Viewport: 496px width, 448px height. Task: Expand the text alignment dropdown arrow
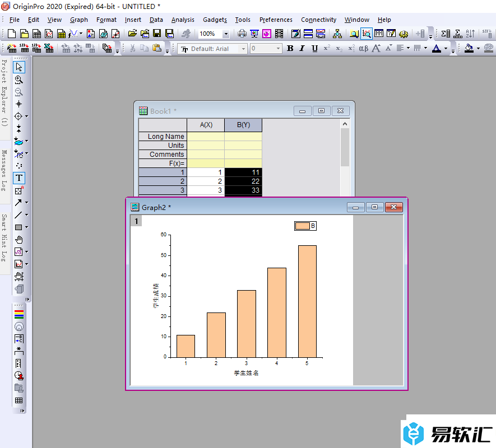tap(409, 48)
